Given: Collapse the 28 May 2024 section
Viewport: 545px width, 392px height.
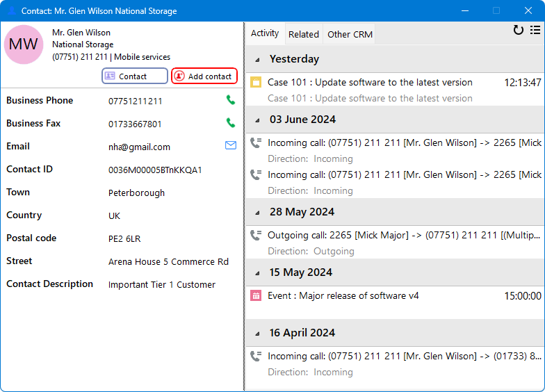Looking at the screenshot, I should (258, 212).
